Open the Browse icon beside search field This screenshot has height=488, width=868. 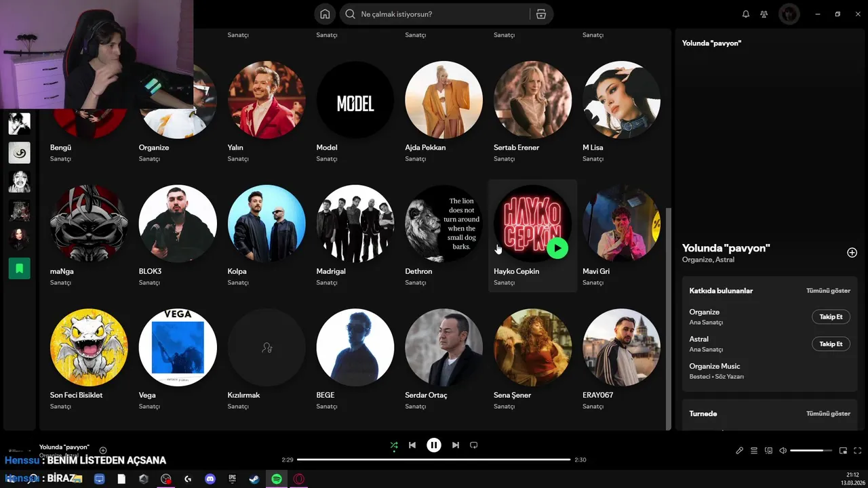[540, 14]
